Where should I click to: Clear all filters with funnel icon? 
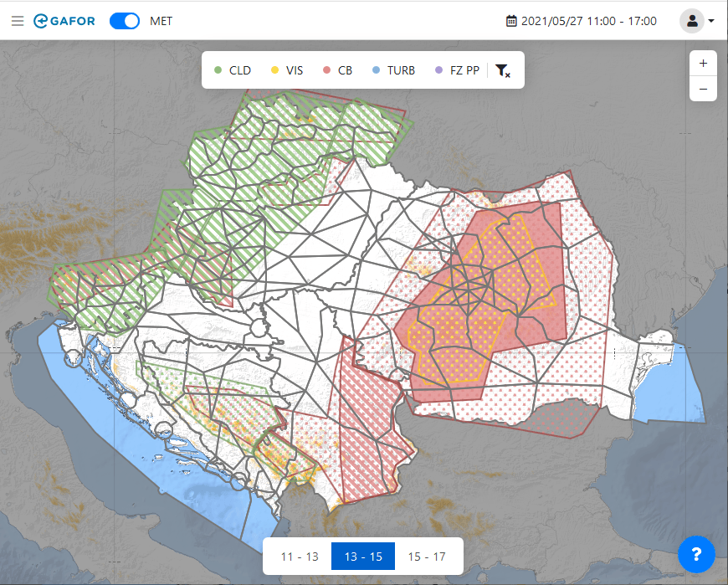coord(503,70)
